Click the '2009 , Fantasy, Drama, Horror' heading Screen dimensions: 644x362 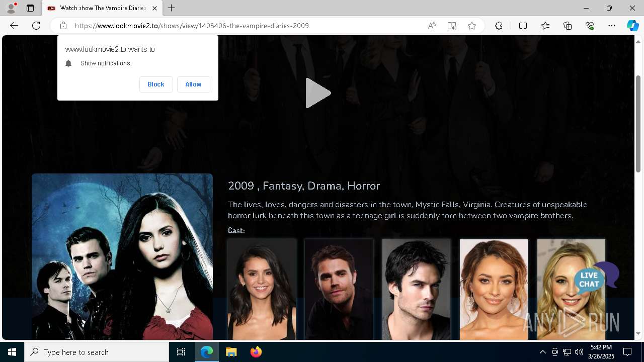[304, 186]
